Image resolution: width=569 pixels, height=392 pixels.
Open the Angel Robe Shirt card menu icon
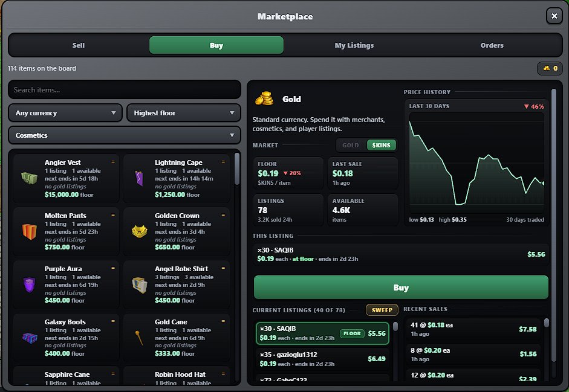pyautogui.click(x=223, y=268)
